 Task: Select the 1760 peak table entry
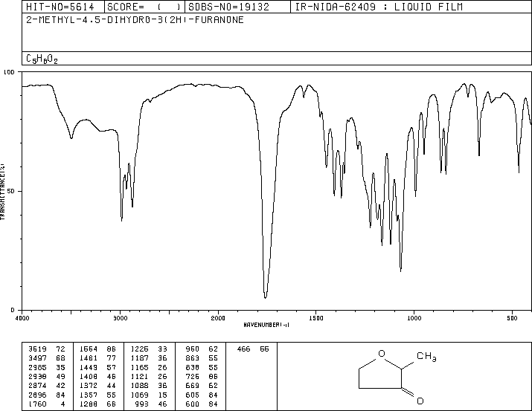click(47, 404)
